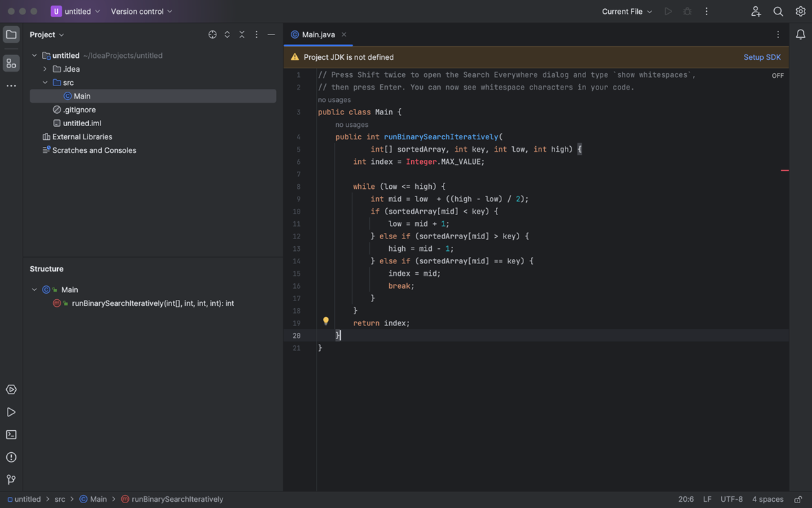Select the Main.java editor tab
812x508 pixels.
point(318,34)
